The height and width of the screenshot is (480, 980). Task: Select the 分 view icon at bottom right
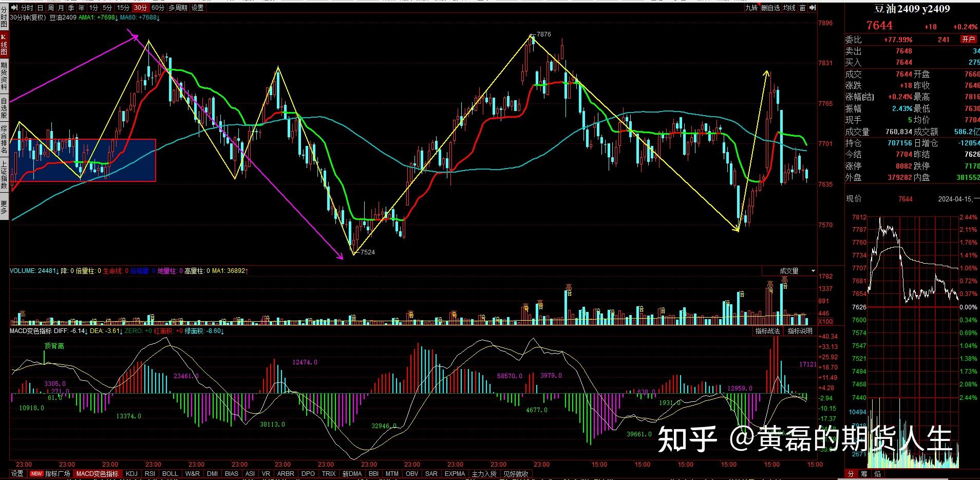click(851, 474)
